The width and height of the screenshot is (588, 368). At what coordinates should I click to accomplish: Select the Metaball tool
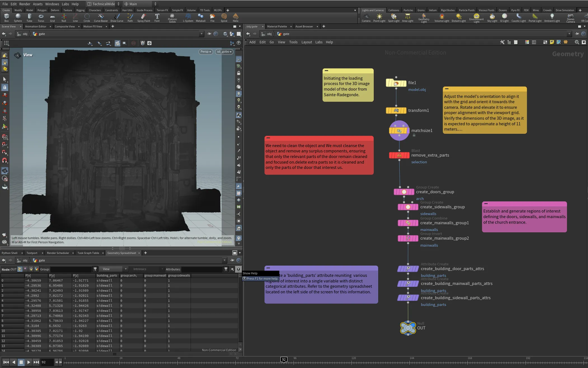click(x=201, y=18)
